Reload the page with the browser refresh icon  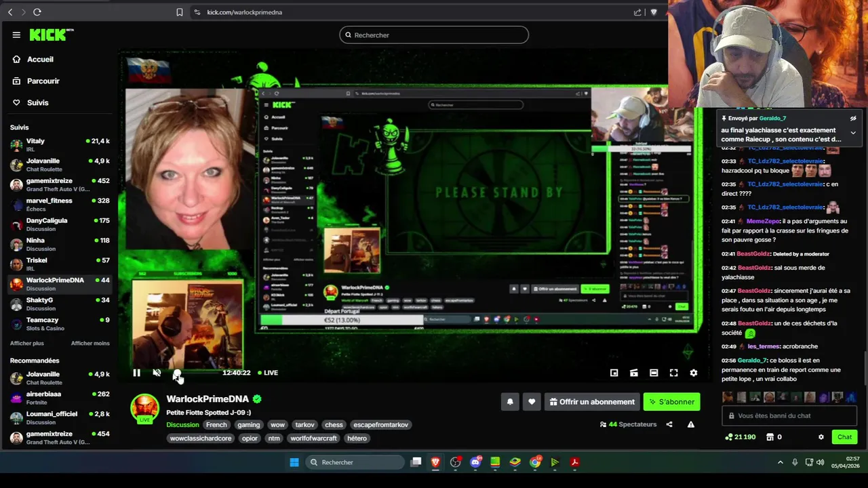tap(37, 12)
